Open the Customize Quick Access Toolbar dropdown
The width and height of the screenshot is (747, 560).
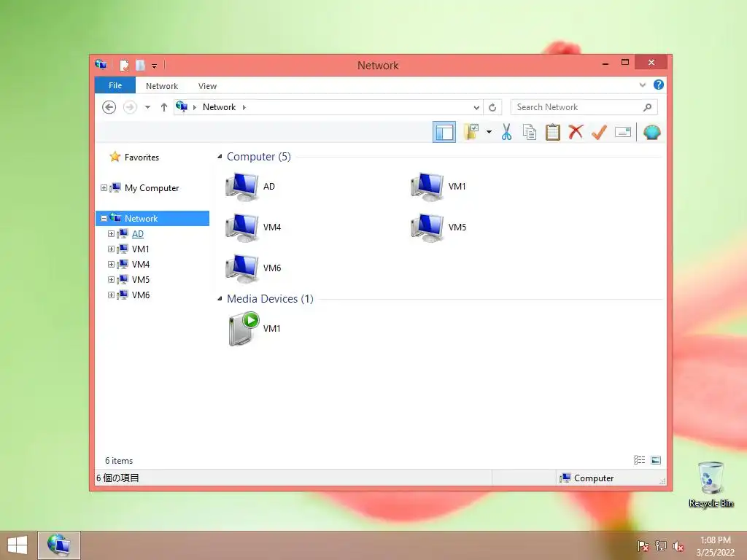coord(155,66)
